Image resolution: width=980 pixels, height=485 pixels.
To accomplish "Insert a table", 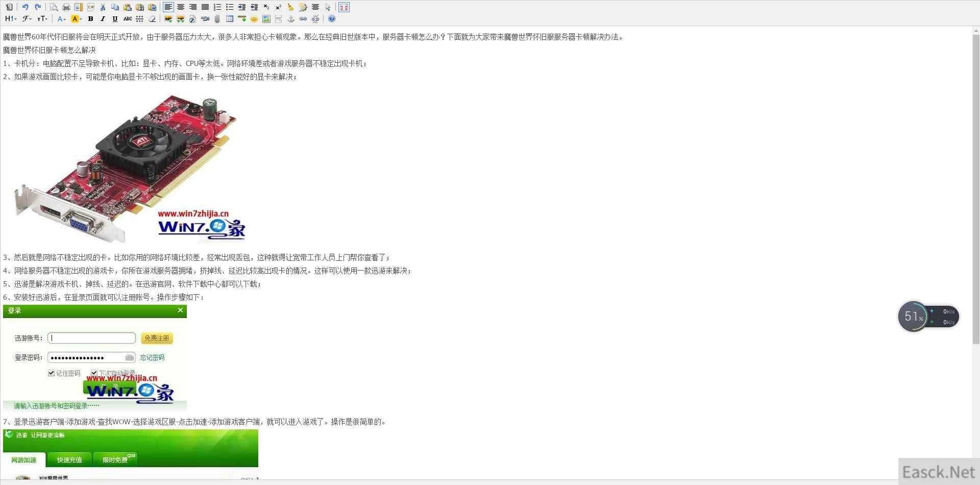I will (230, 19).
